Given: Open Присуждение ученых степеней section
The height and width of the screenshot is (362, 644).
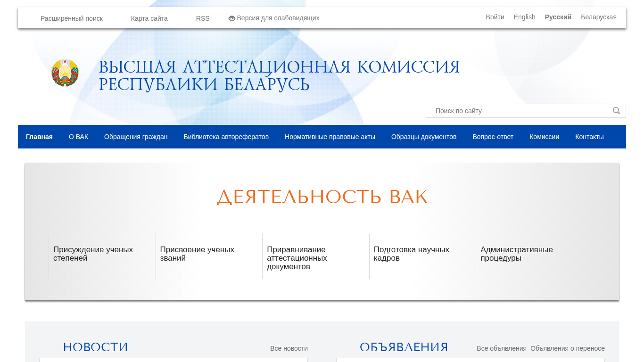Looking at the screenshot, I should (93, 254).
